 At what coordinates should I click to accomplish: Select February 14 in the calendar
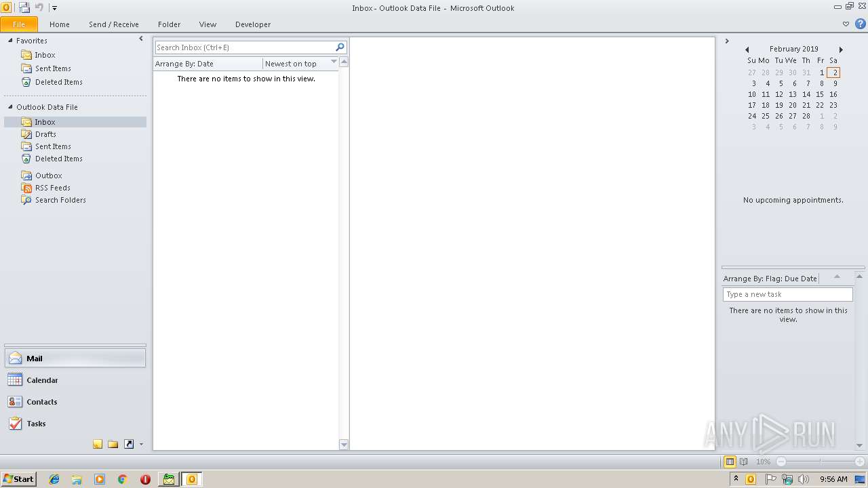pyautogui.click(x=806, y=94)
